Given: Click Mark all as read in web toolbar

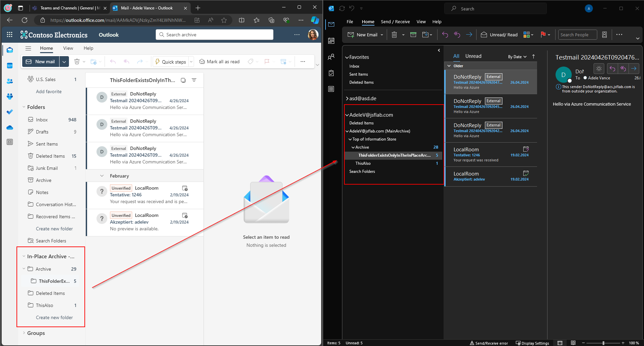Looking at the screenshot, I should click(x=219, y=62).
